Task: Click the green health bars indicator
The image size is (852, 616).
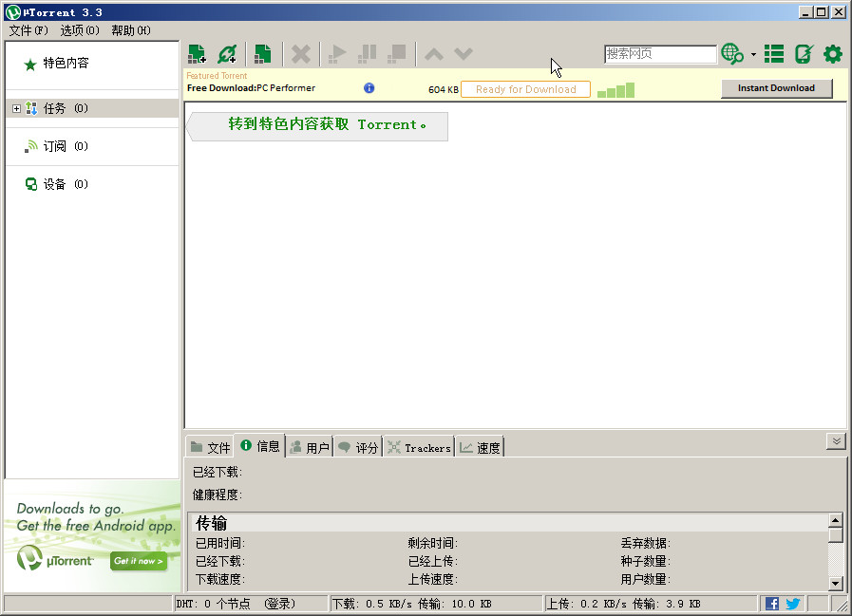Action: click(x=615, y=89)
